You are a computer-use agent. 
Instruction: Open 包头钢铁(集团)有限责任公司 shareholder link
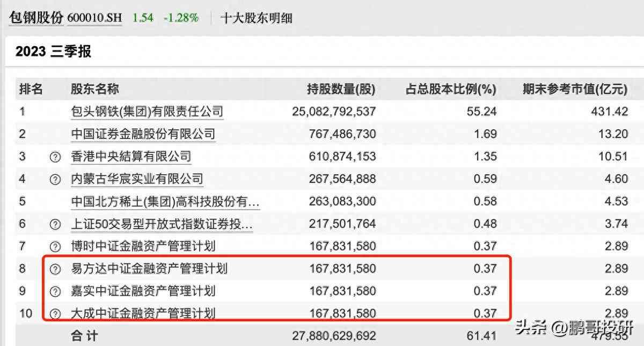[x=147, y=112]
